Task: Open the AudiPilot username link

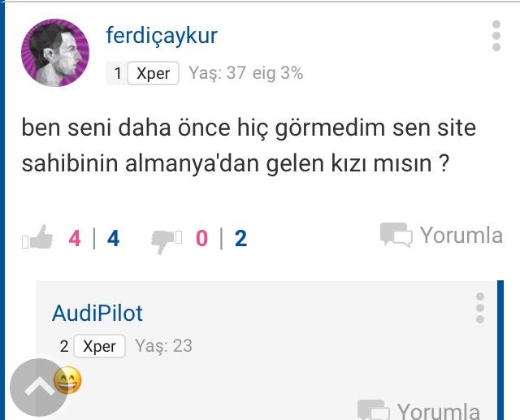Action: (97, 313)
